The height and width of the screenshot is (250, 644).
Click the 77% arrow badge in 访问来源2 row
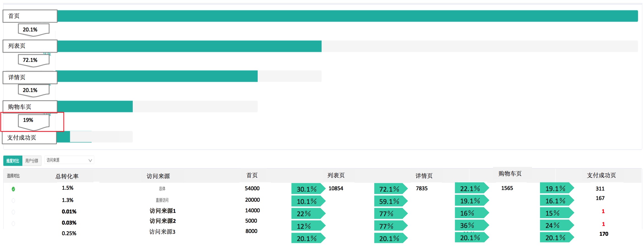[391, 226]
